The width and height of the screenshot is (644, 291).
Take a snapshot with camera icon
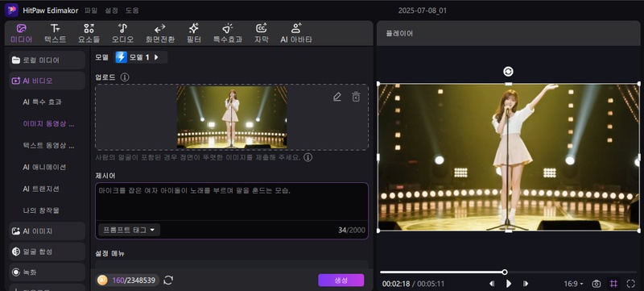[x=597, y=284]
